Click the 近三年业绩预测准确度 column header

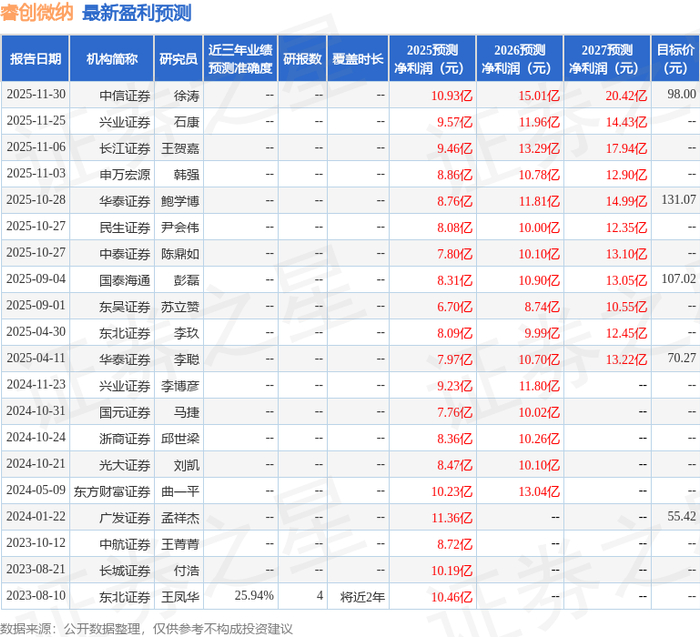point(240,58)
